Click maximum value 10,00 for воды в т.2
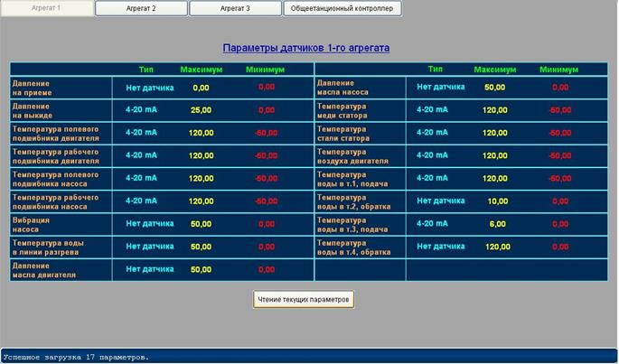619x364 pixels. tap(498, 201)
